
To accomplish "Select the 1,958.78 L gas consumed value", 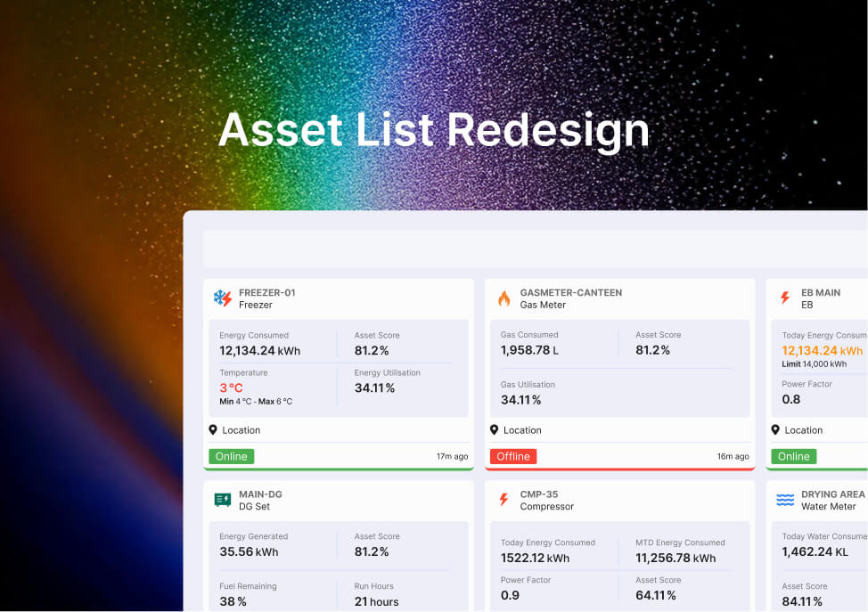I will (x=529, y=350).
